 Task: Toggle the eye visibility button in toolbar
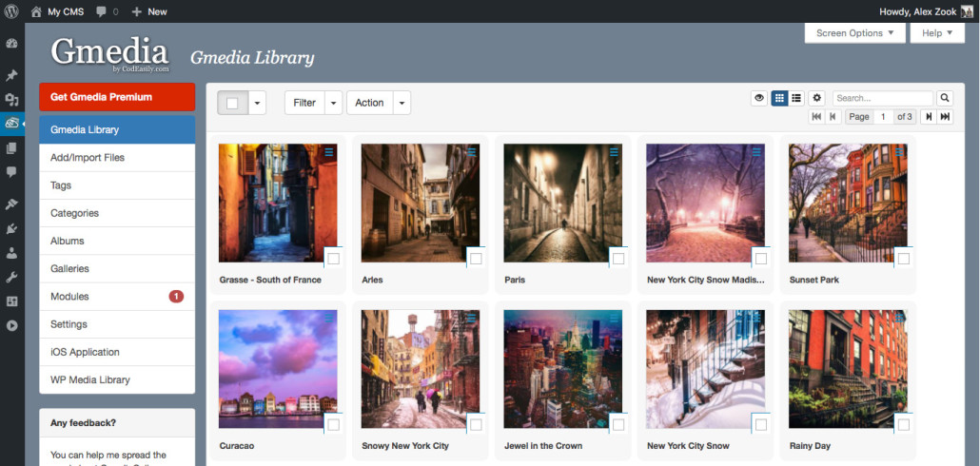[758, 98]
